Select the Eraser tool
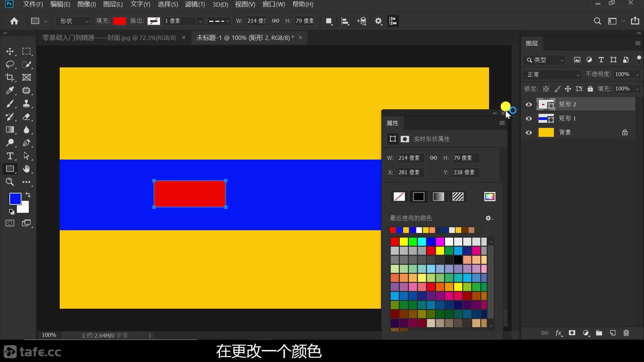Image resolution: width=644 pixels, height=362 pixels. [x=26, y=117]
